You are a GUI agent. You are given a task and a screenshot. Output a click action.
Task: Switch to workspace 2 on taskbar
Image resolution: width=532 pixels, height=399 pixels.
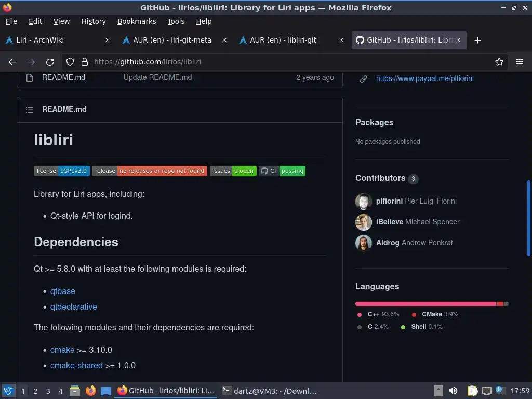point(36,391)
